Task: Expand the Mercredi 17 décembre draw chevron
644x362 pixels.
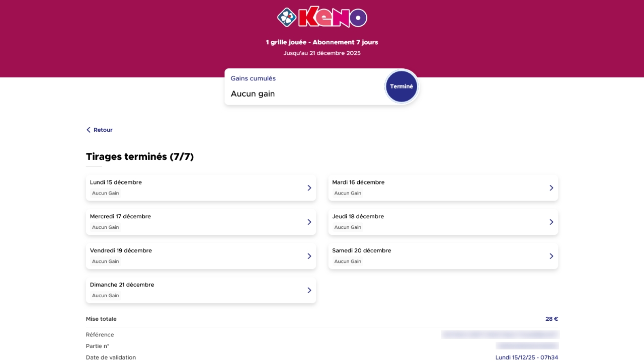Action: (x=309, y=222)
